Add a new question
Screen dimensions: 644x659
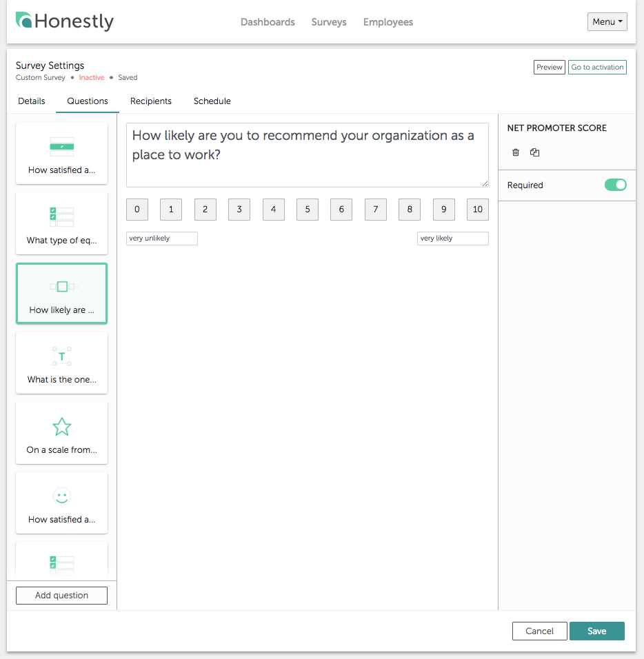[x=61, y=595]
